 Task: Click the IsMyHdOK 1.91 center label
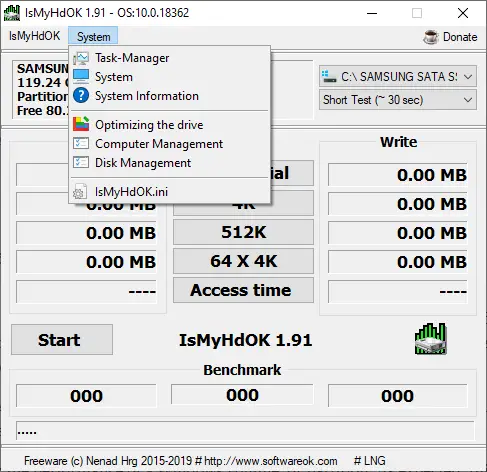[x=246, y=340]
